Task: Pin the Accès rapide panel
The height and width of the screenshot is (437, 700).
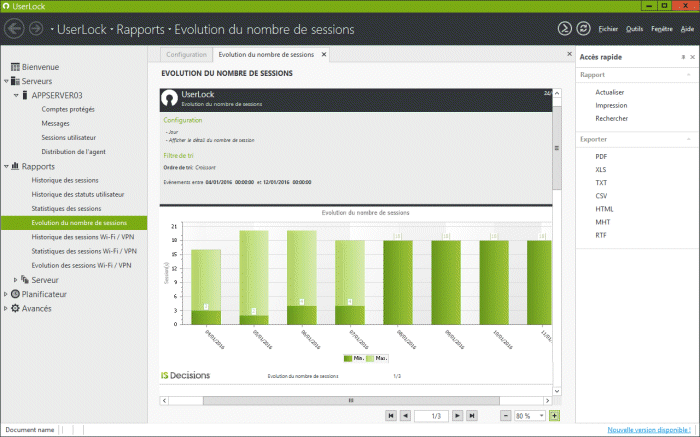Action: tap(683, 57)
